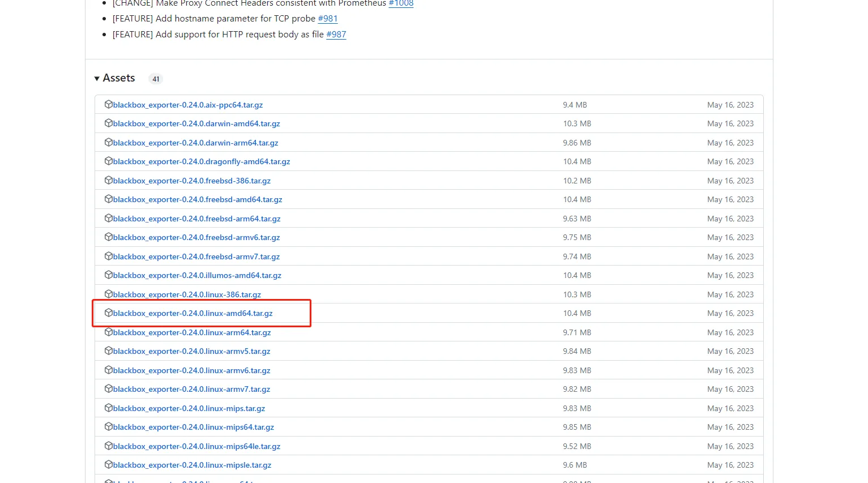Download blackbox_exporter-0.24.0.linux-arm64.tar.gz
The width and height of the screenshot is (868, 483).
[192, 332]
